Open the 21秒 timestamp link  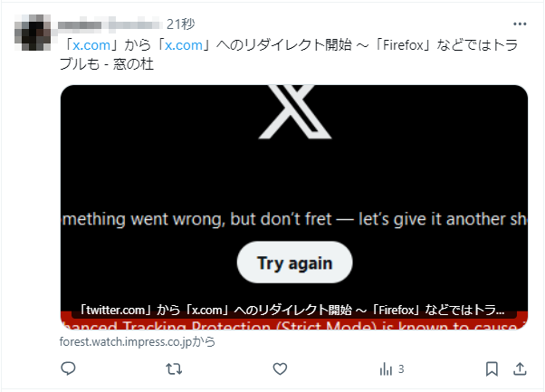click(x=181, y=24)
